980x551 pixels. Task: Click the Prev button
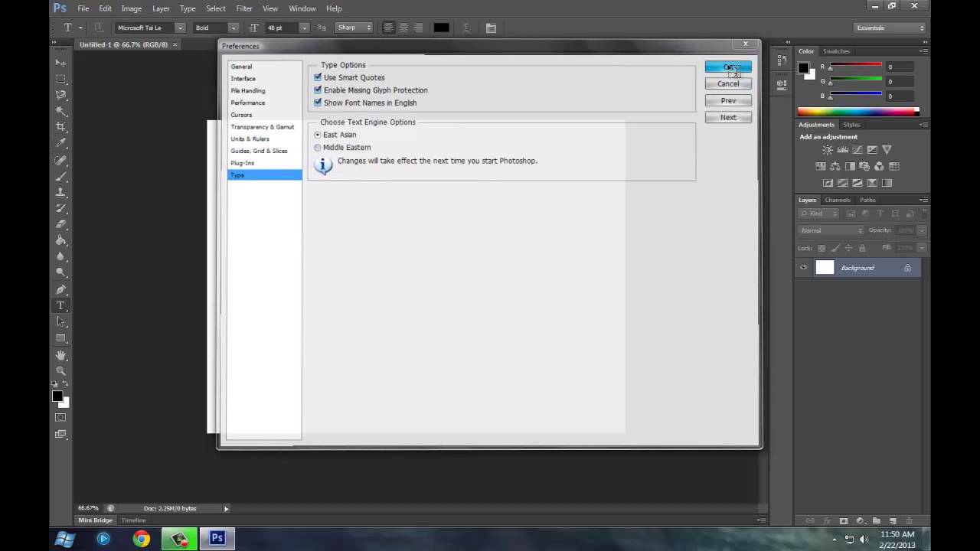(728, 100)
